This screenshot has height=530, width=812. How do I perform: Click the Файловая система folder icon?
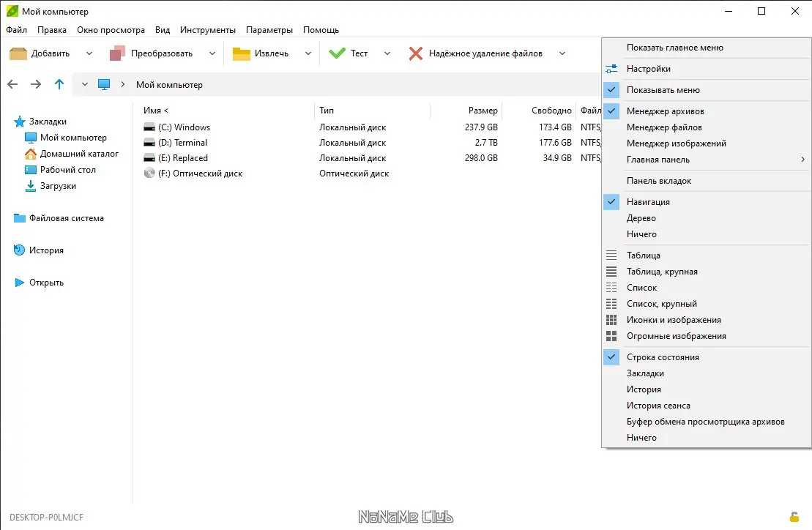(x=20, y=218)
